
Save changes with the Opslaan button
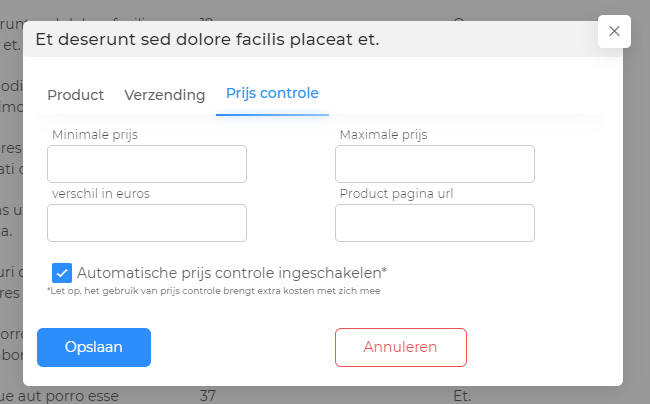pyautogui.click(x=94, y=347)
